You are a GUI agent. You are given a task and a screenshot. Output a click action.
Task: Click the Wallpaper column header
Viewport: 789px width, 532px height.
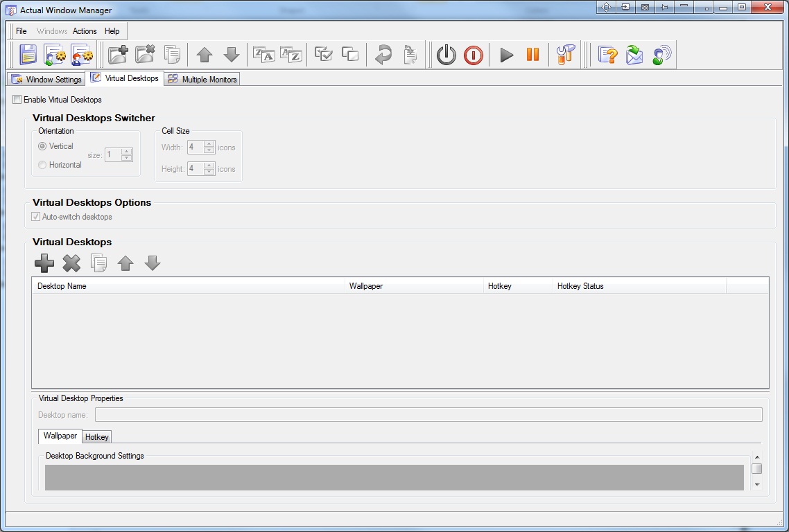[414, 286]
